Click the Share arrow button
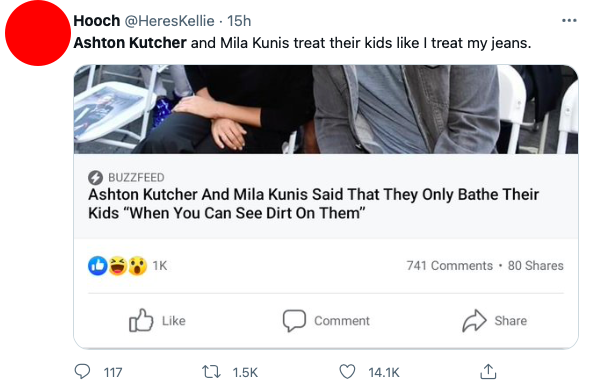The height and width of the screenshot is (390, 594). coord(494,321)
